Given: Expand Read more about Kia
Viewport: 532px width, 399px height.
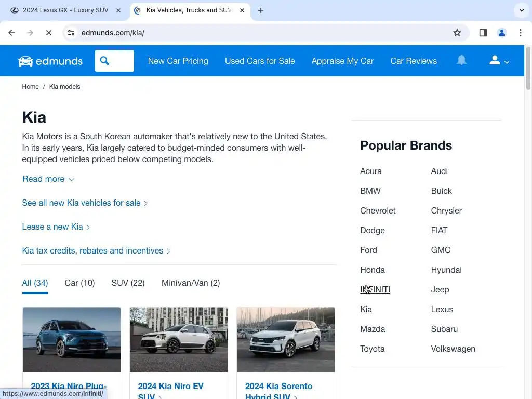Looking at the screenshot, I should point(48,179).
